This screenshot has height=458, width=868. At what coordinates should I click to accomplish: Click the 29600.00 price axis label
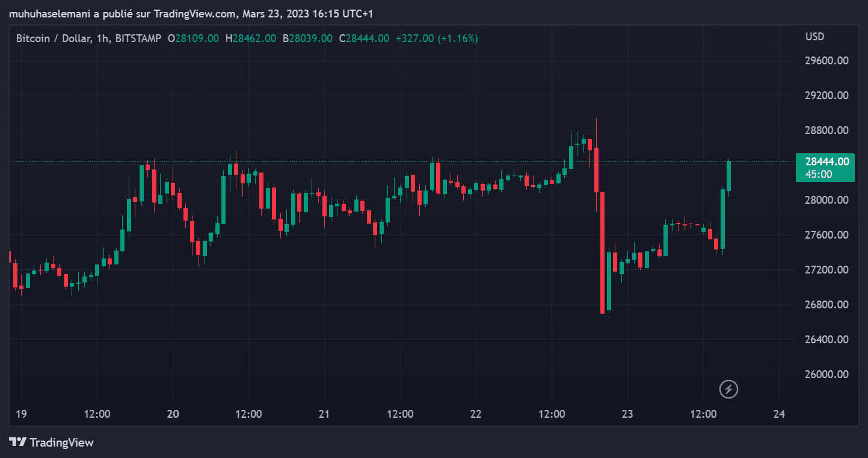(827, 60)
